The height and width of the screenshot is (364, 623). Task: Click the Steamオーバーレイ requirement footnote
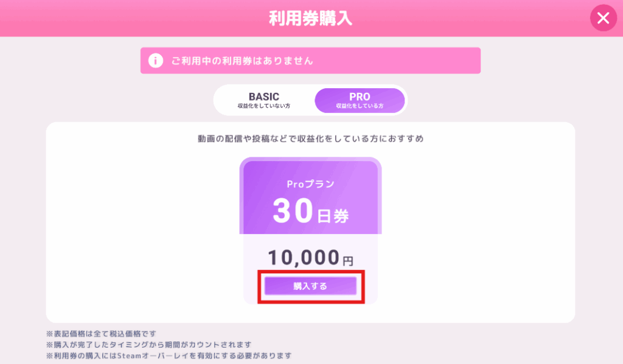[x=169, y=355]
